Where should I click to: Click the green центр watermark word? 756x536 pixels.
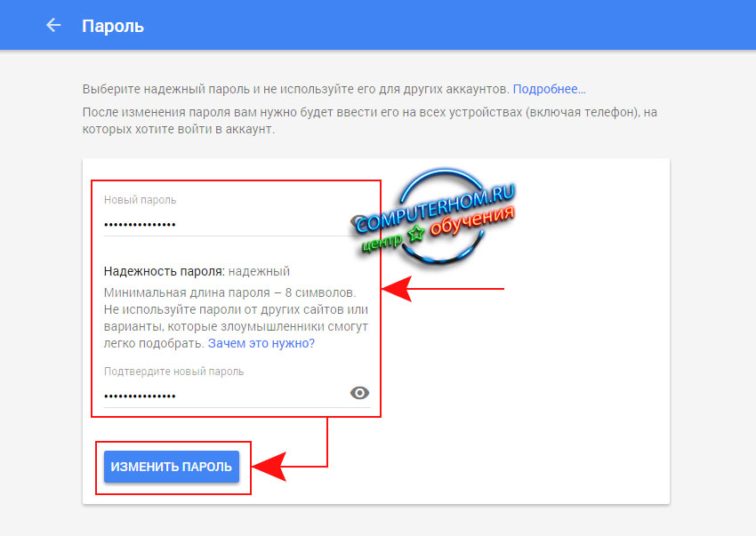(382, 243)
